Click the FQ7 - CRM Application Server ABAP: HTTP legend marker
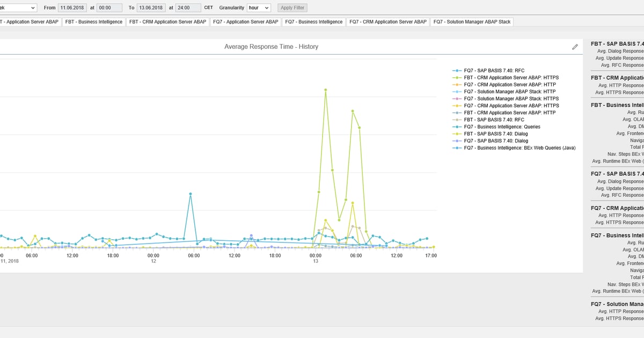Image resolution: width=644 pixels, height=338 pixels. click(457, 84)
